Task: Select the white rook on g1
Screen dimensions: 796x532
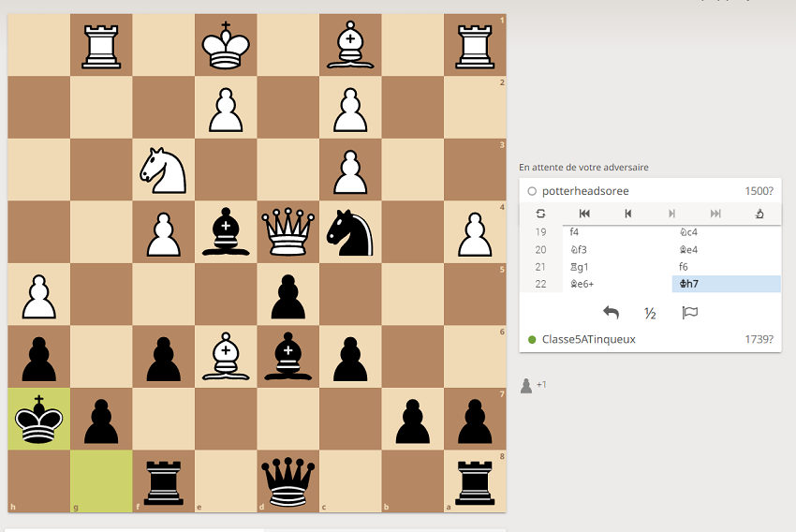Action: [101, 45]
